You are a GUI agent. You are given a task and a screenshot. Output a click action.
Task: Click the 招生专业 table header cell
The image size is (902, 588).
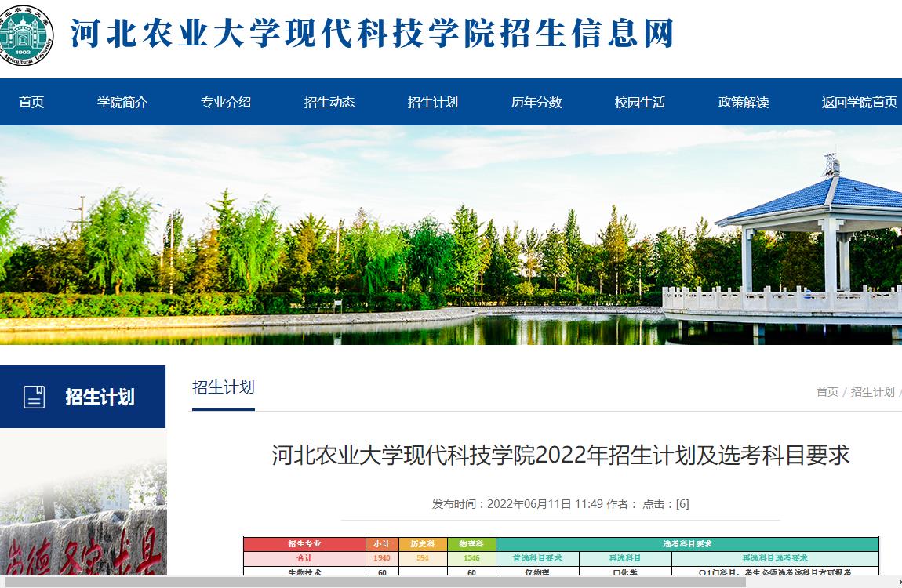pos(305,544)
